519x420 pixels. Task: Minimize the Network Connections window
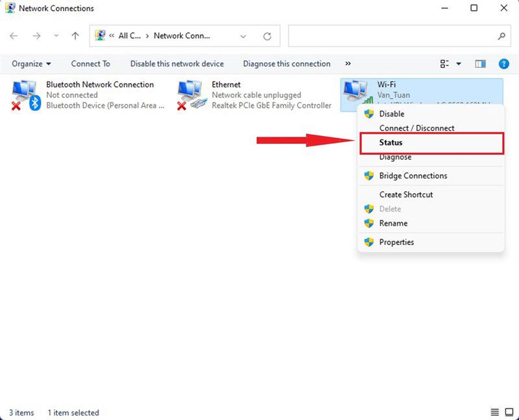click(444, 8)
